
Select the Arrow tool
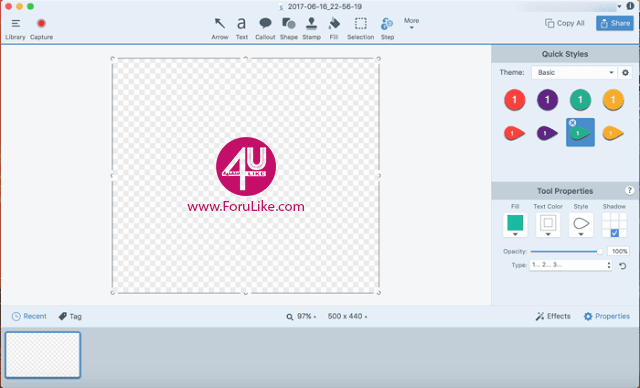click(x=220, y=29)
